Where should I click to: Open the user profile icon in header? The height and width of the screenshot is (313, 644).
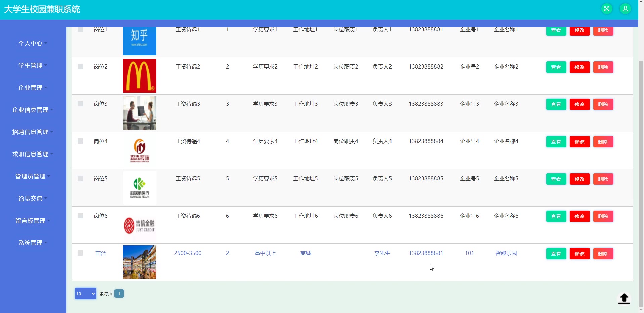tap(625, 9)
